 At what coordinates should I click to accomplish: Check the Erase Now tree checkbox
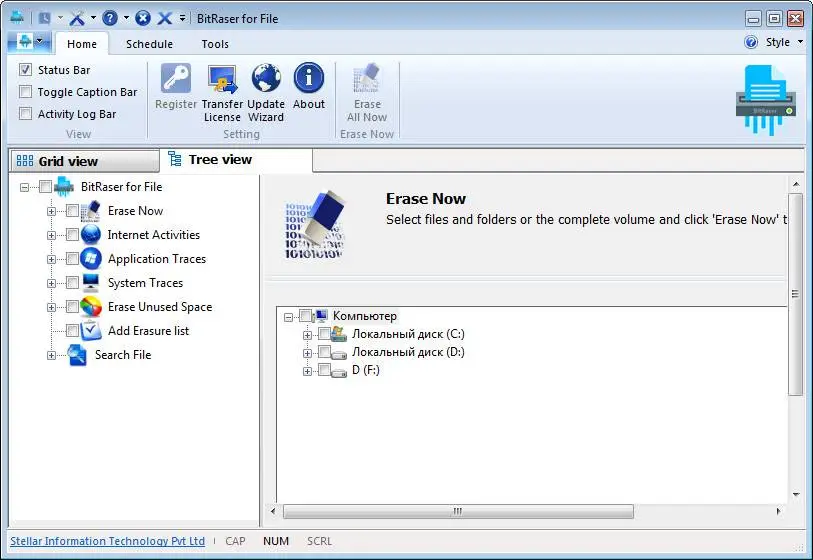click(73, 211)
